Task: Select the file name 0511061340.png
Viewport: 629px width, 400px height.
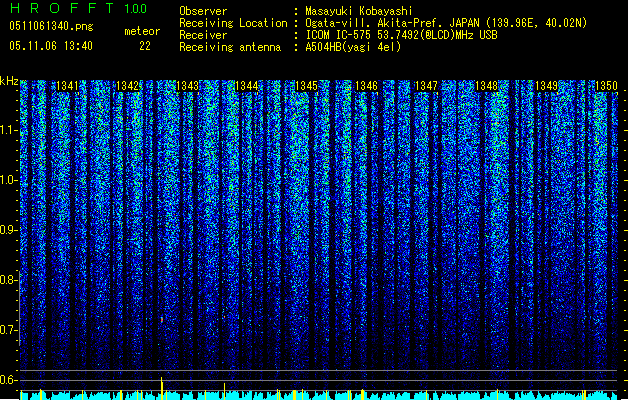Action: pyautogui.click(x=51, y=26)
